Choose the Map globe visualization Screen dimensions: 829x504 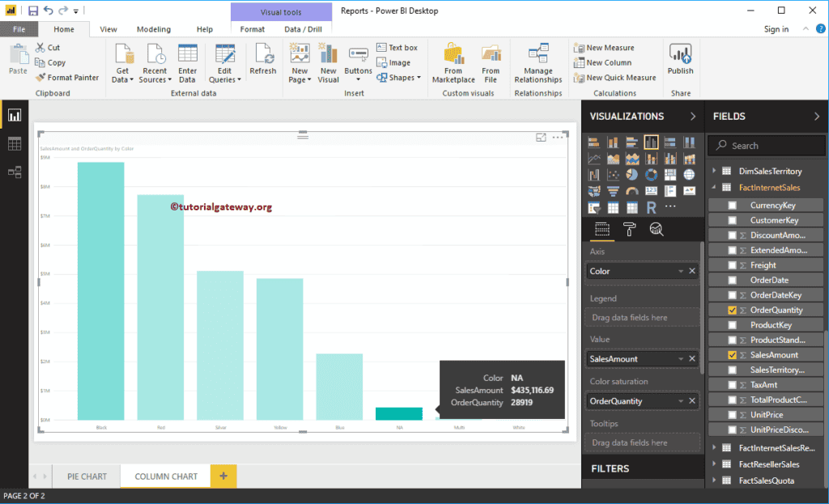click(x=689, y=175)
